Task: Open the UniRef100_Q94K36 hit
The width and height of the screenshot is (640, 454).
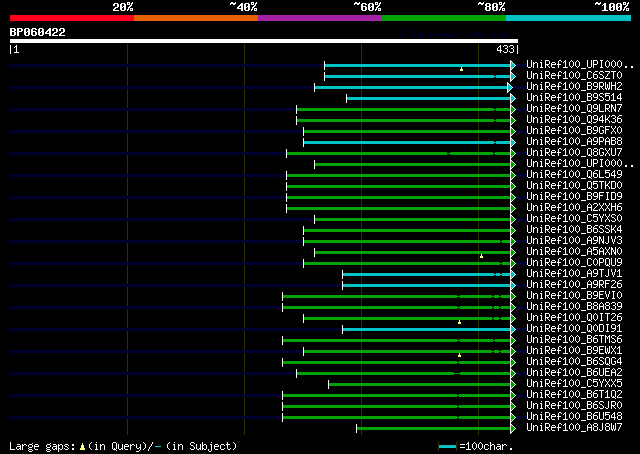Action: 574,120
